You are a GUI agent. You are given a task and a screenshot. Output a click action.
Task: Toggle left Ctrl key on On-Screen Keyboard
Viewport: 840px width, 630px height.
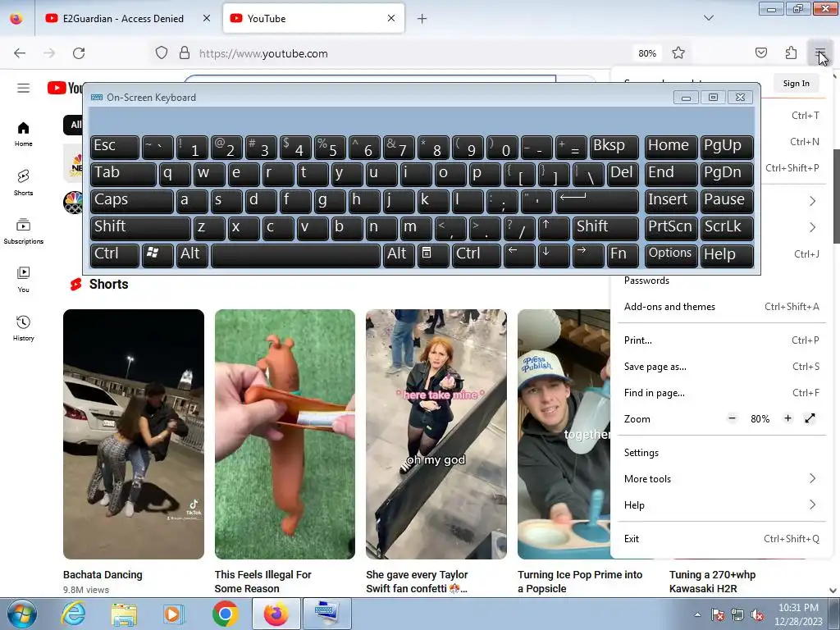click(115, 254)
